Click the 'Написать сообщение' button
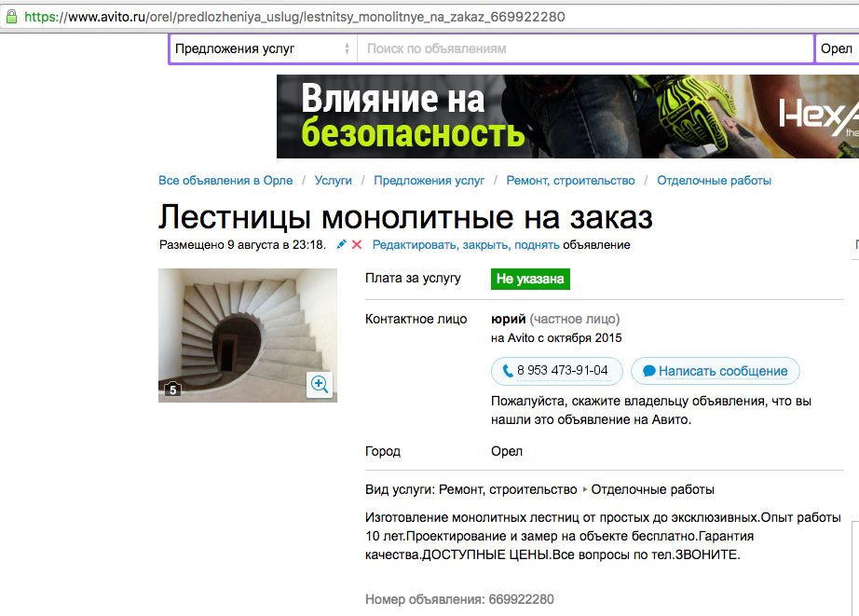This screenshot has height=616, width=859. pyautogui.click(x=715, y=371)
